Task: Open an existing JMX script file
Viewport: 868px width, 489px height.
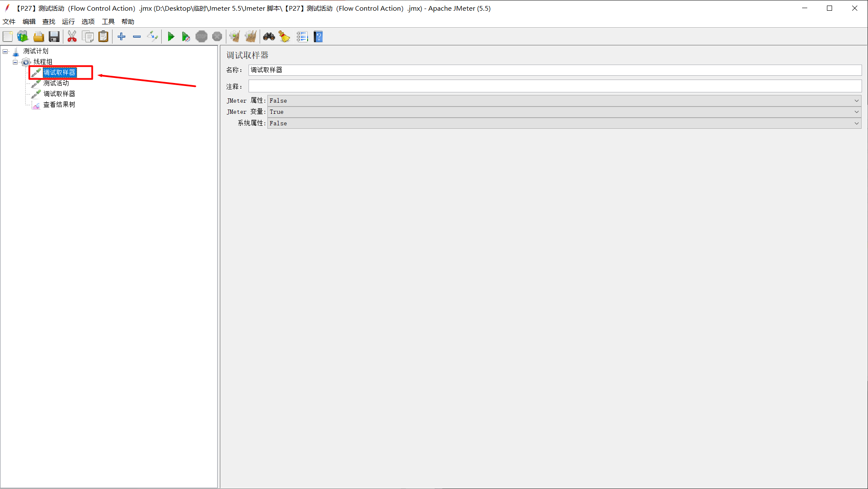Action: (39, 36)
